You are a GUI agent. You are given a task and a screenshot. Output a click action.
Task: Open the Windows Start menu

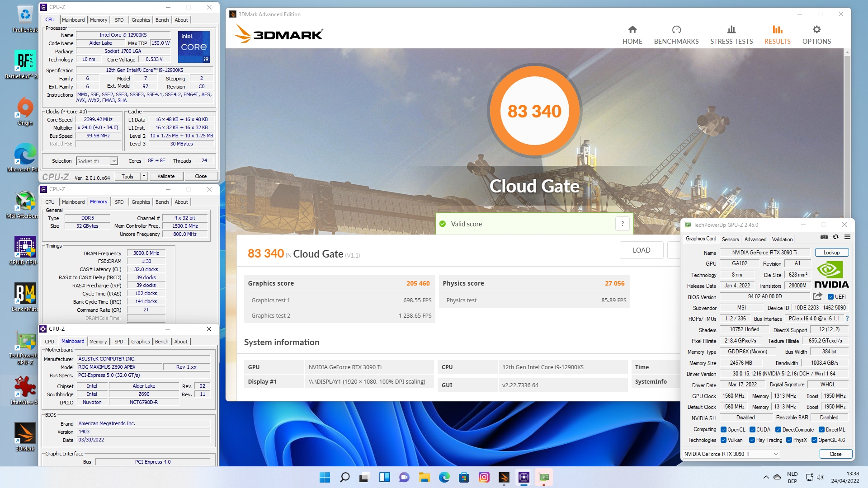(325, 477)
